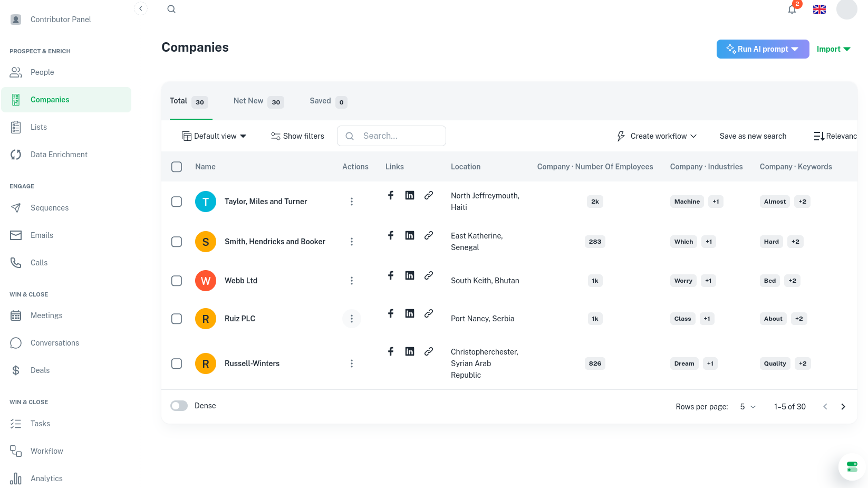868x488 pixels.
Task: Open website link for Taylor, Miles and Turner
Action: pos(429,195)
